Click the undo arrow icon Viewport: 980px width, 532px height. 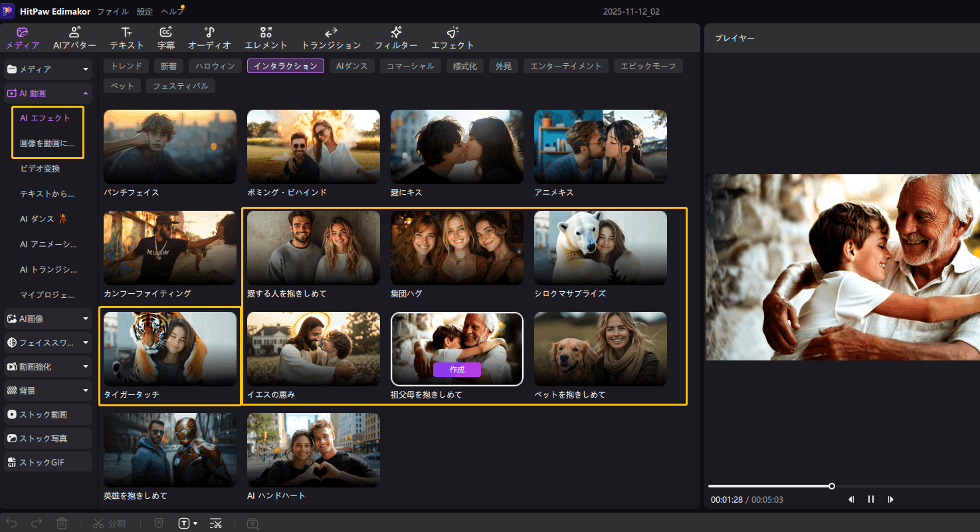(x=12, y=523)
